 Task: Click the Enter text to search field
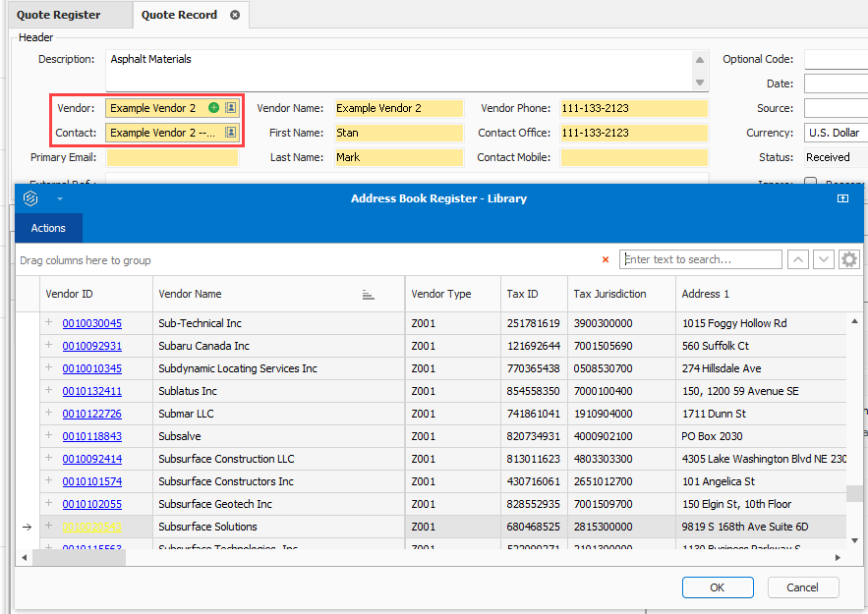(x=701, y=259)
